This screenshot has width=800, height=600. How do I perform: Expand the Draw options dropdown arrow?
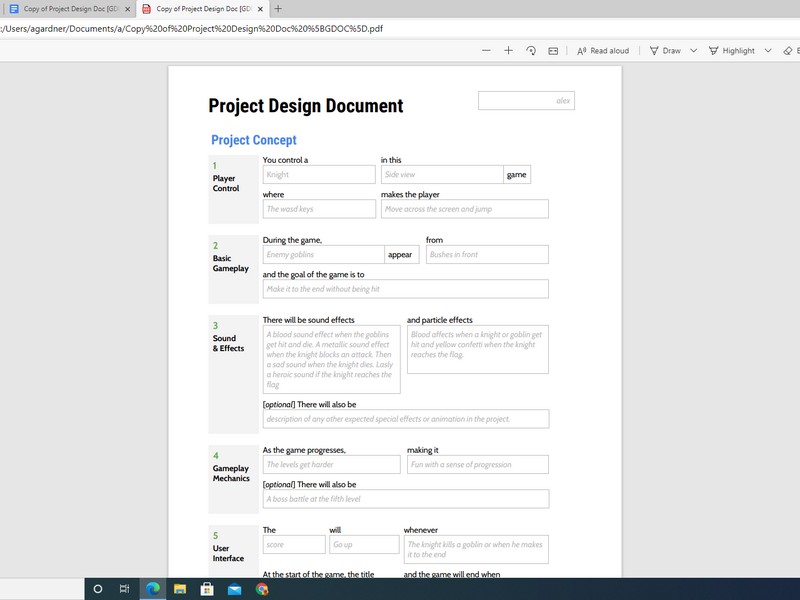[x=693, y=50]
